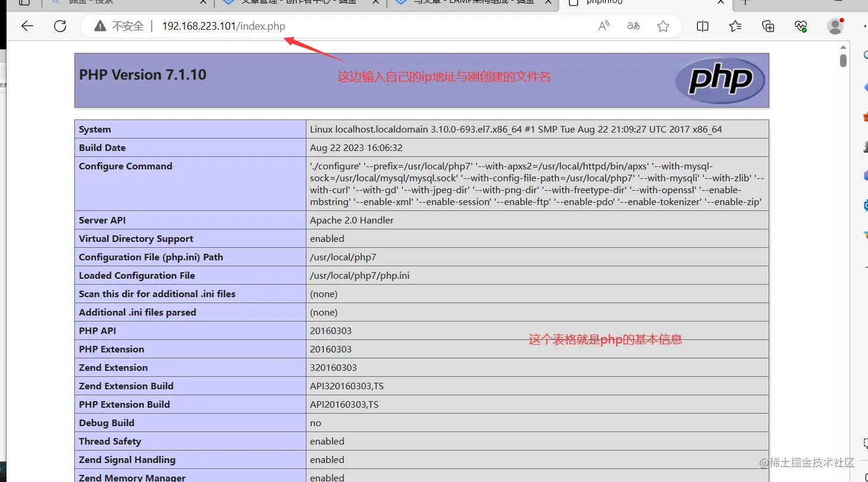Click the address bar URL 192.168.223.101/index.php
This screenshot has width=868, height=482.
click(224, 26)
